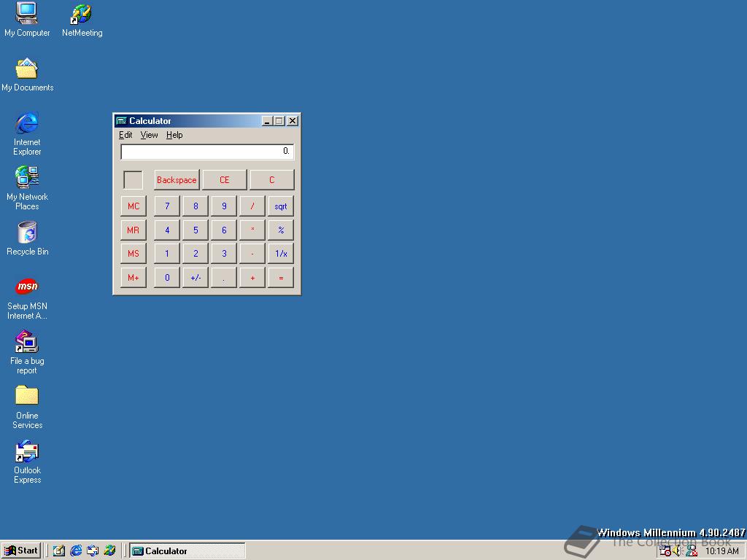This screenshot has height=560, width=747.
Task: Click the 8 digit key
Action: tap(196, 206)
